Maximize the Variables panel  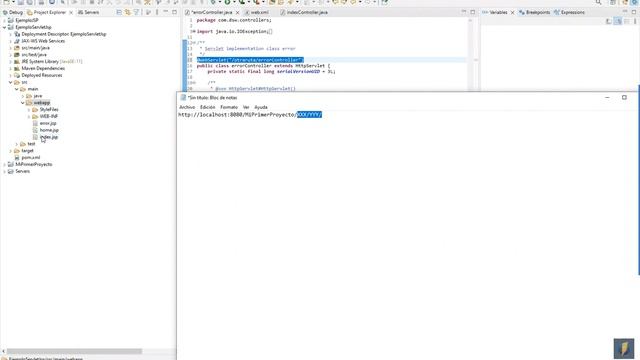pyautogui.click(x=634, y=12)
